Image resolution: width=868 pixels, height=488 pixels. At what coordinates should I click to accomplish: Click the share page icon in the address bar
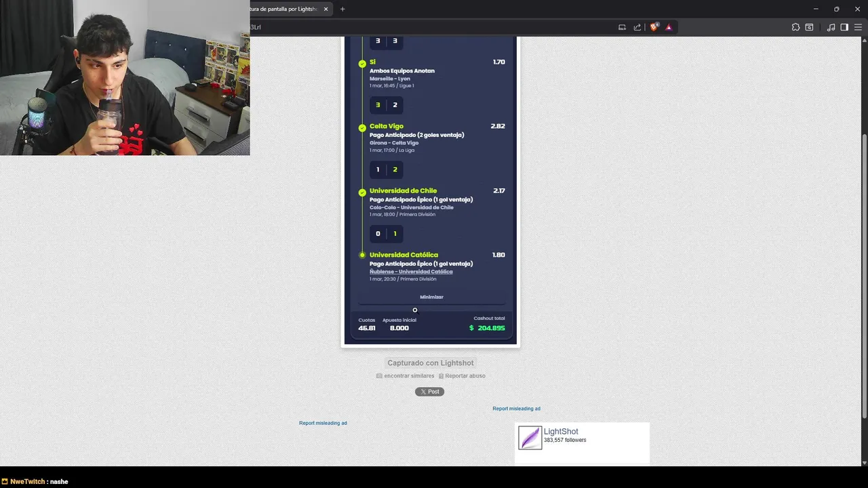point(637,27)
